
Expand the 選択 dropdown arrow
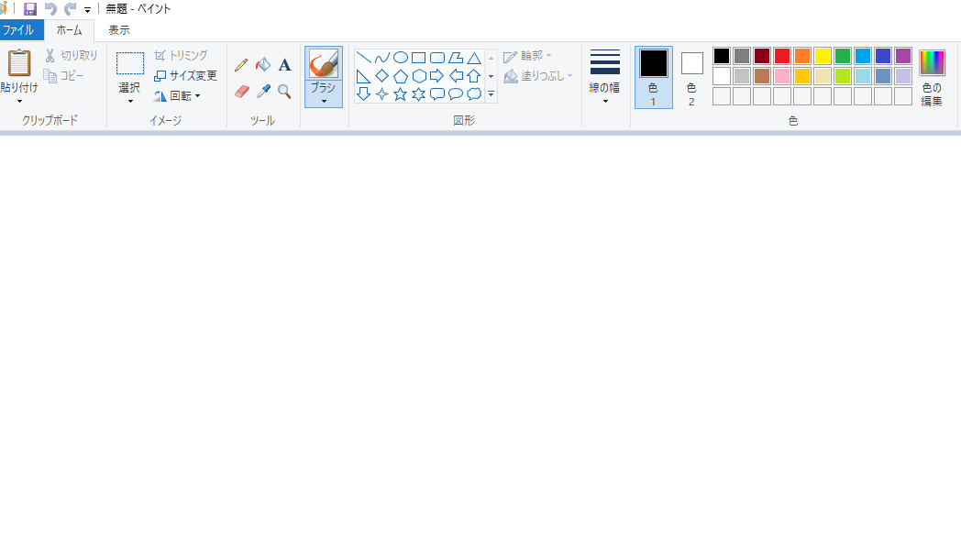coord(130,101)
